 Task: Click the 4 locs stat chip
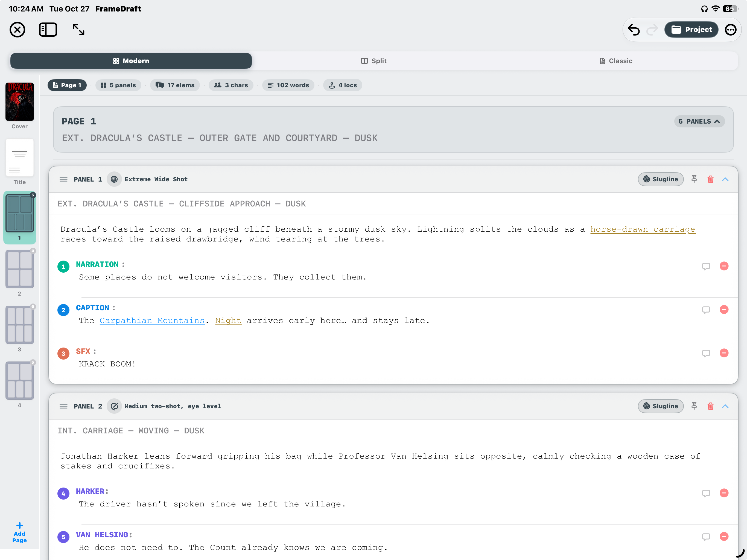[x=342, y=86]
